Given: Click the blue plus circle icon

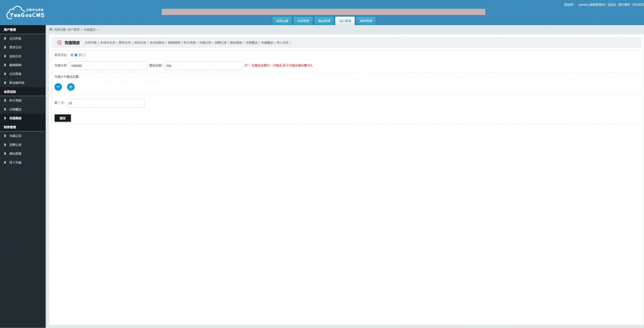Looking at the screenshot, I should point(71,87).
